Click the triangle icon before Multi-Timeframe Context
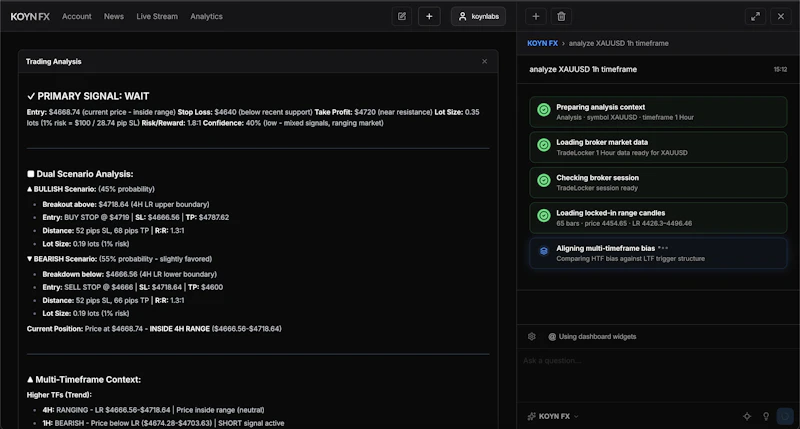800x429 pixels. point(30,380)
